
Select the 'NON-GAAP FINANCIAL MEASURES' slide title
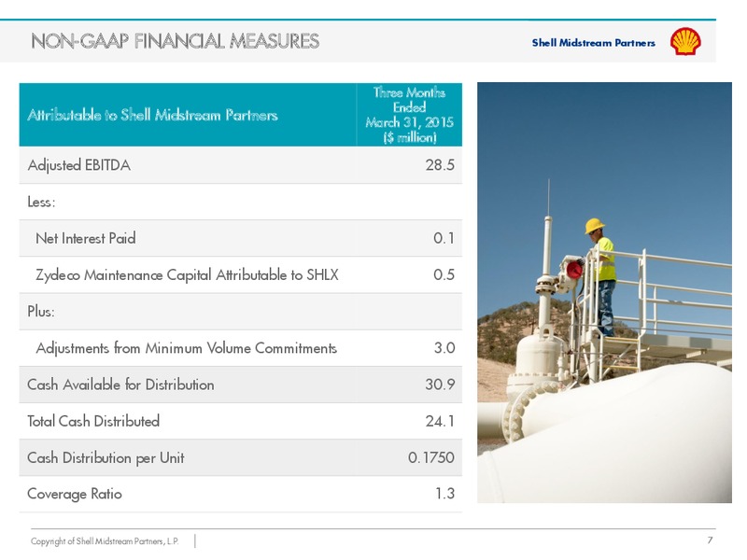175,41
